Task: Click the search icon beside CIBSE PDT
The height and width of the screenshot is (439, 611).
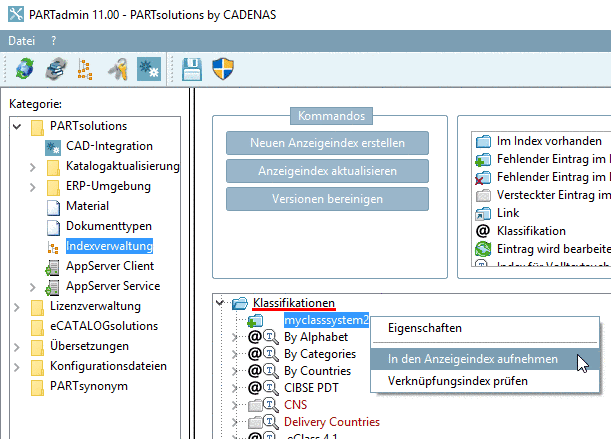Action: [271, 388]
